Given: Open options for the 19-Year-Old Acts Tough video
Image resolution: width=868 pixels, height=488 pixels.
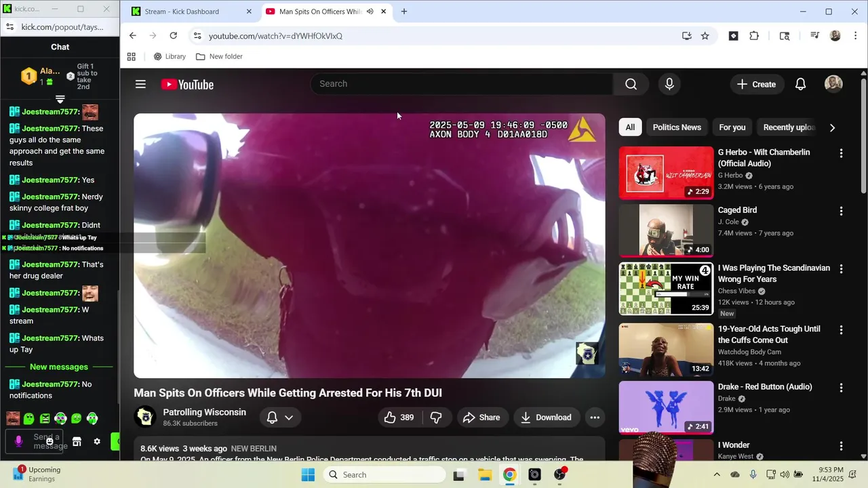Looking at the screenshot, I should point(841,330).
